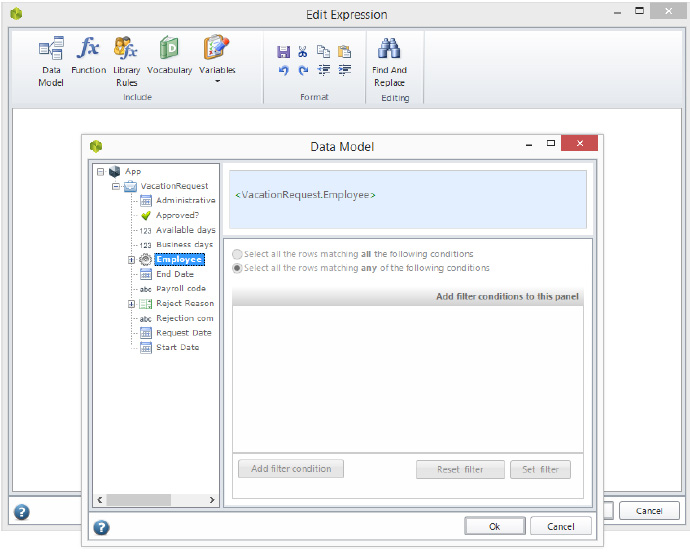The height and width of the screenshot is (552, 690).
Task: Click the Reset filter button
Action: pyautogui.click(x=460, y=470)
